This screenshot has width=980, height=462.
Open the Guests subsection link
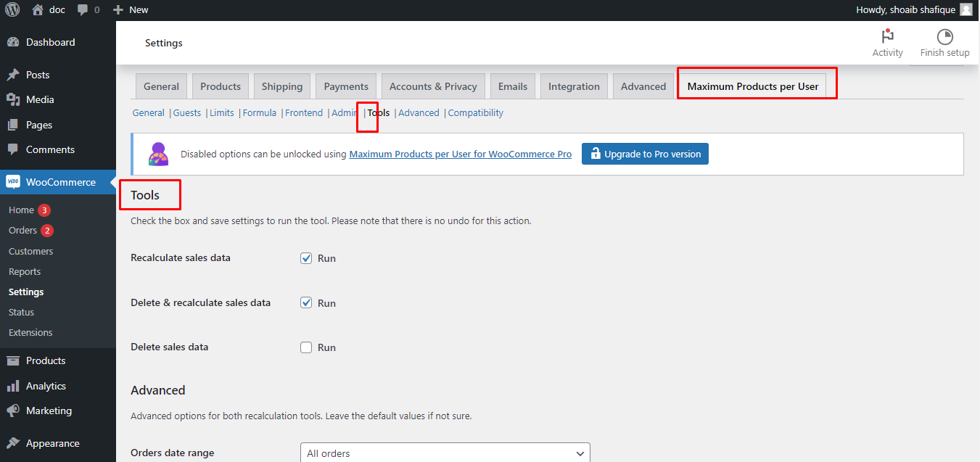click(x=187, y=113)
